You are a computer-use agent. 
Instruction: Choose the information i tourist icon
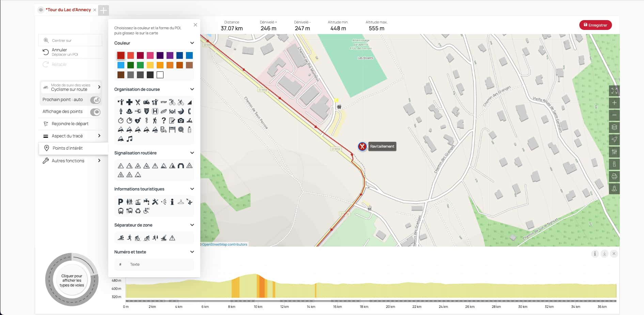point(172,202)
